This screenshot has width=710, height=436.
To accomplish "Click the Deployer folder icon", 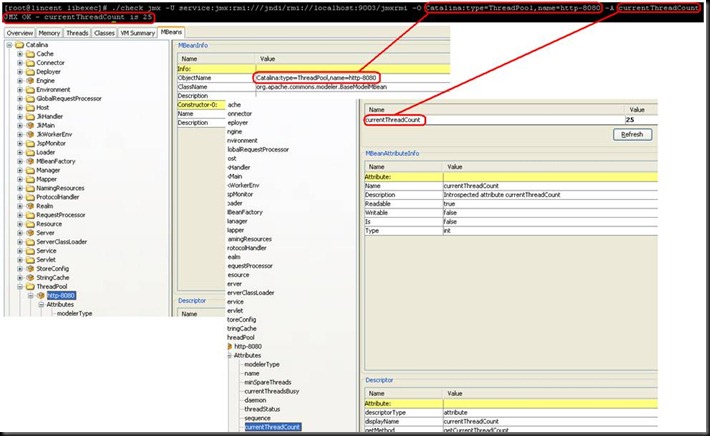I will pos(29,72).
